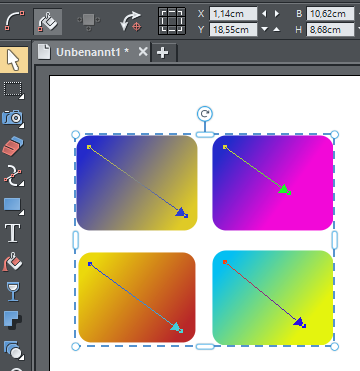Click the bottom-right corner selection handle
The image size is (360, 371).
335,347
